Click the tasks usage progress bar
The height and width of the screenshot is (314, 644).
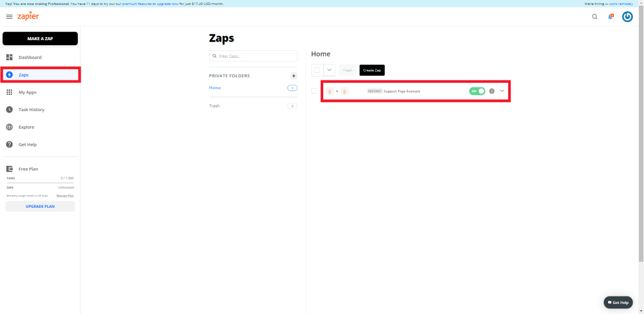pyautogui.click(x=40, y=182)
